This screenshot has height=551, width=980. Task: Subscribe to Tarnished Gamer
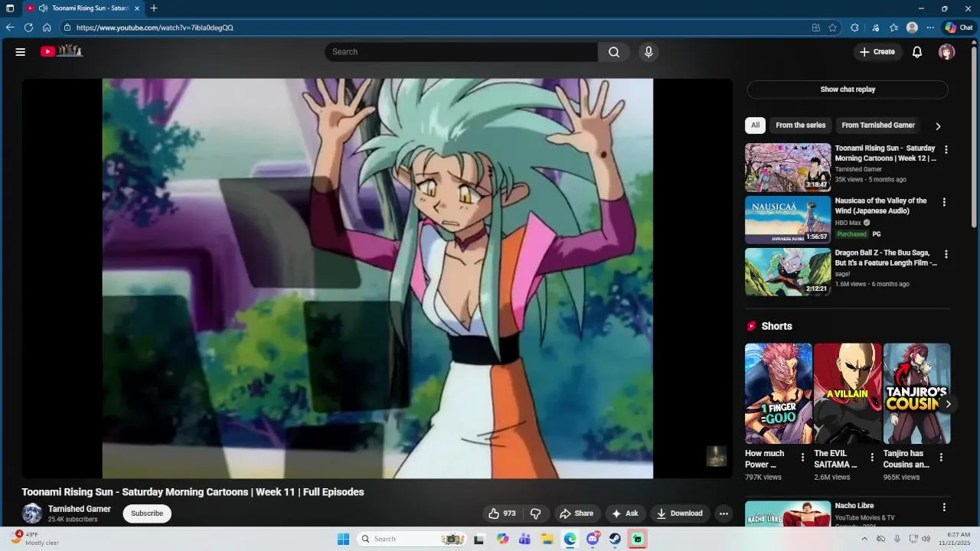coord(147,514)
